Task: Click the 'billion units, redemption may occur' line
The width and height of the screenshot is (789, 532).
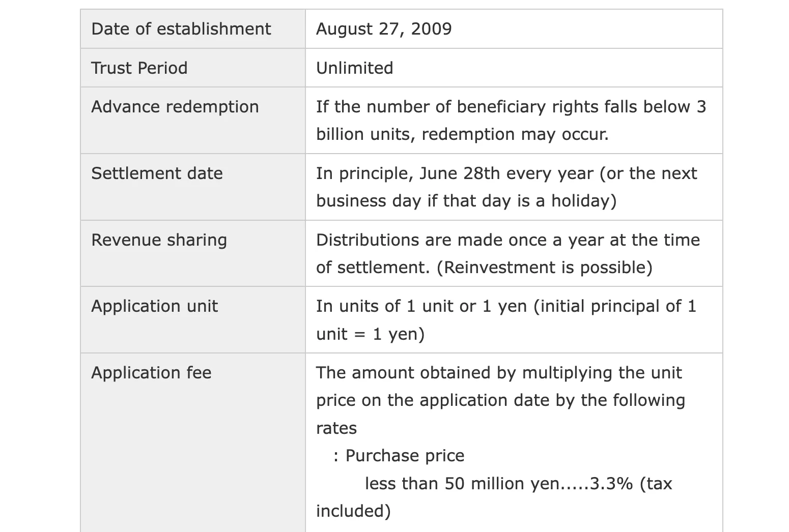Action: pyautogui.click(x=462, y=134)
